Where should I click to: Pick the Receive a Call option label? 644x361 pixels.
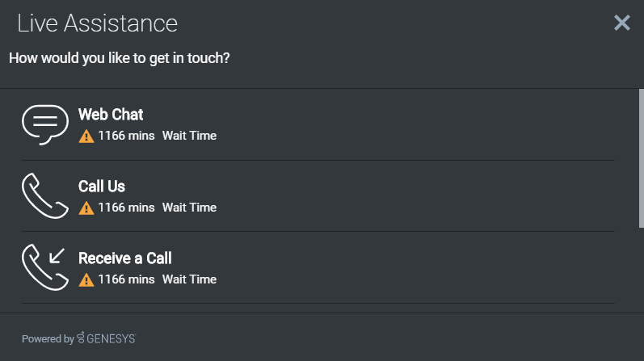[x=125, y=258]
